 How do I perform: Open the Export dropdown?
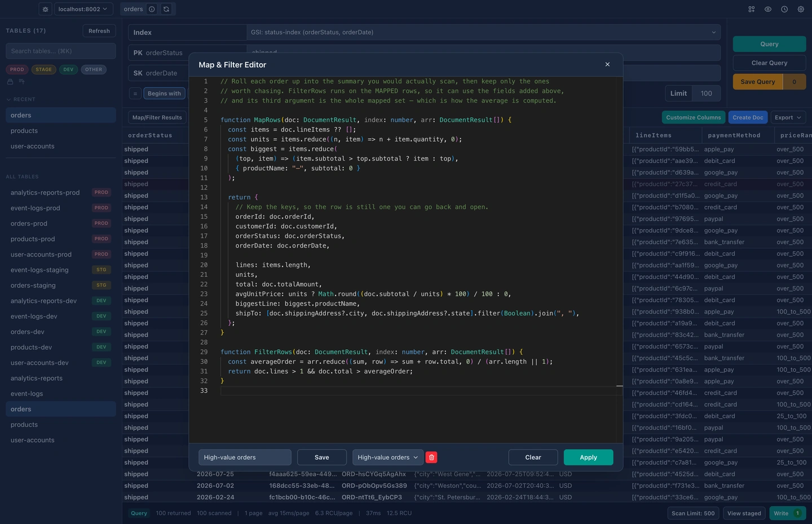point(788,117)
